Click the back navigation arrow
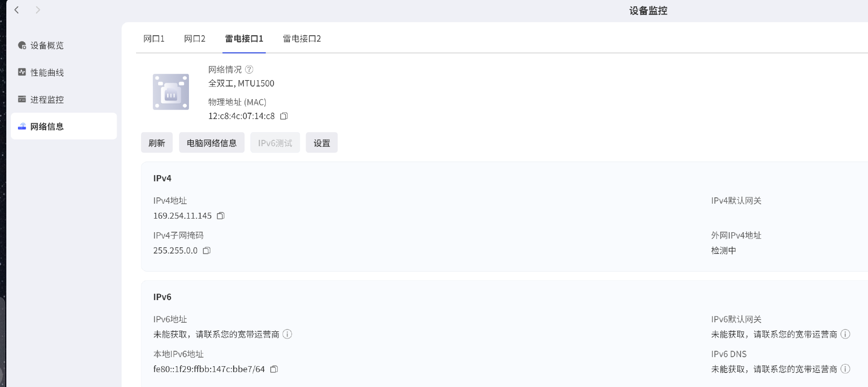Screen dimensions: 868x387 pos(17,10)
